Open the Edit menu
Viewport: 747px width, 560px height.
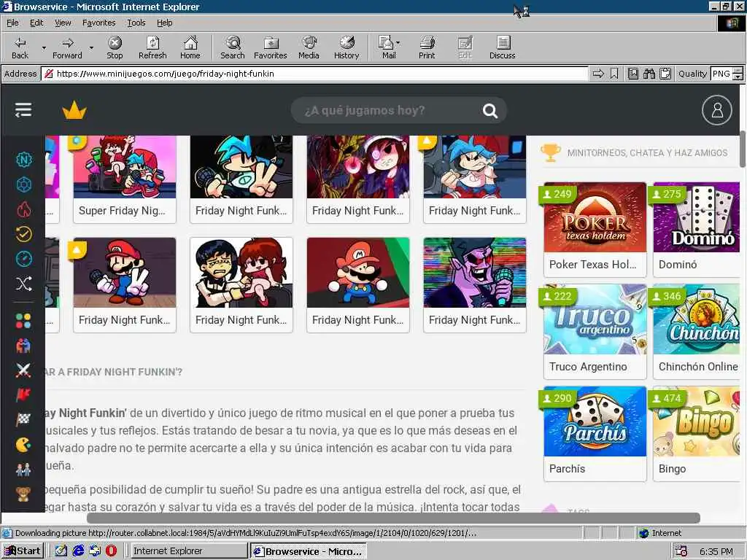36,23
